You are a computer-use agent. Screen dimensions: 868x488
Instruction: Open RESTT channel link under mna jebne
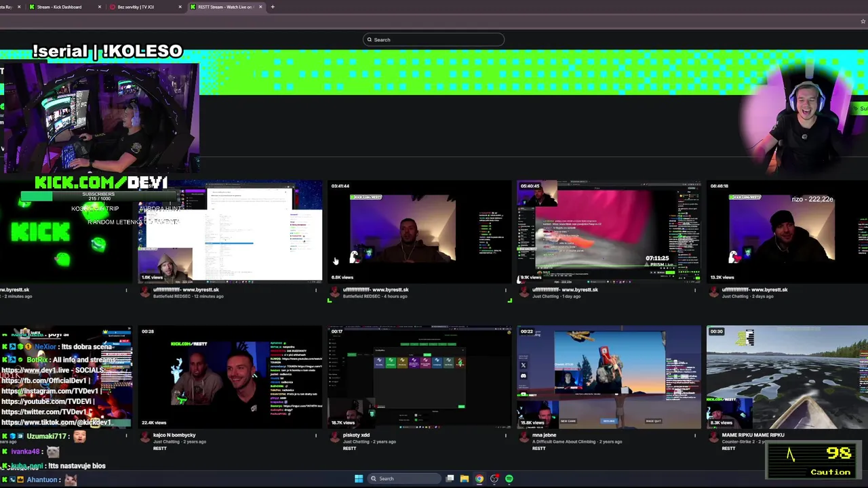[x=538, y=448]
